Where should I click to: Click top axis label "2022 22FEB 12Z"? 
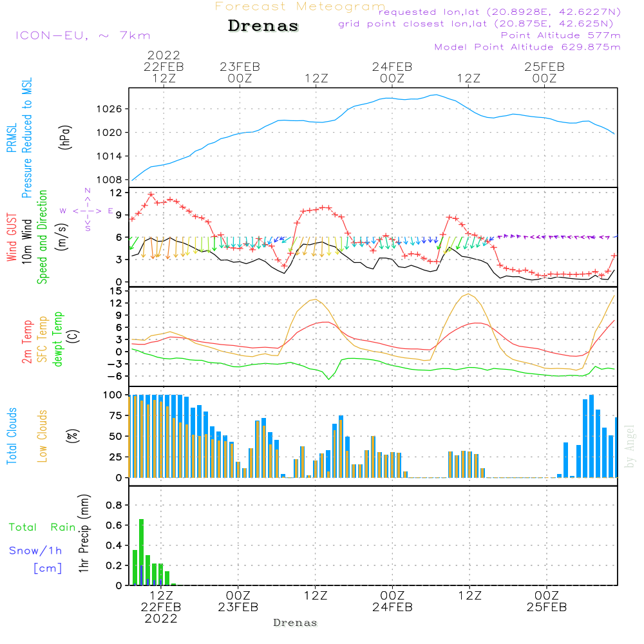tap(164, 66)
